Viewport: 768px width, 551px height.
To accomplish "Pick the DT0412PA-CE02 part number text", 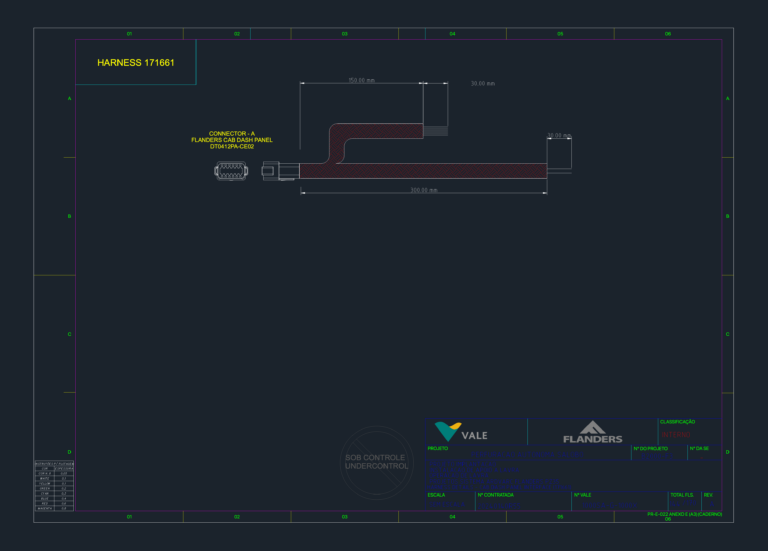I will (232, 146).
